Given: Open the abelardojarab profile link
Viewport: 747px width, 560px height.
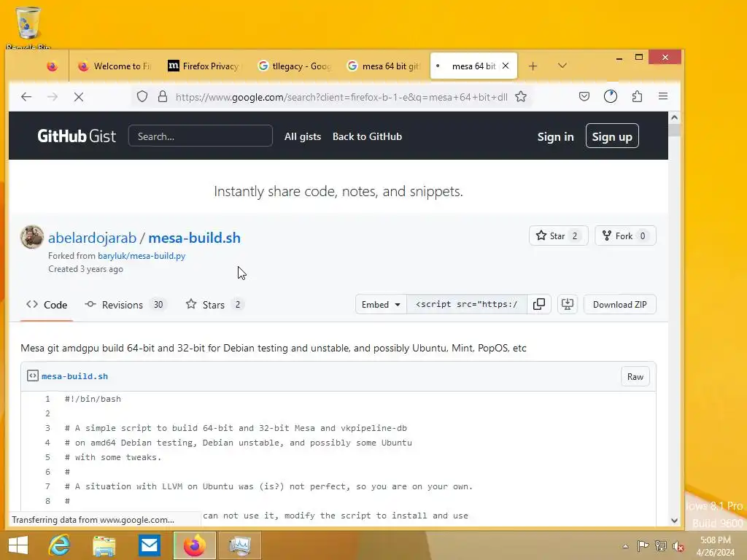Looking at the screenshot, I should 92,238.
